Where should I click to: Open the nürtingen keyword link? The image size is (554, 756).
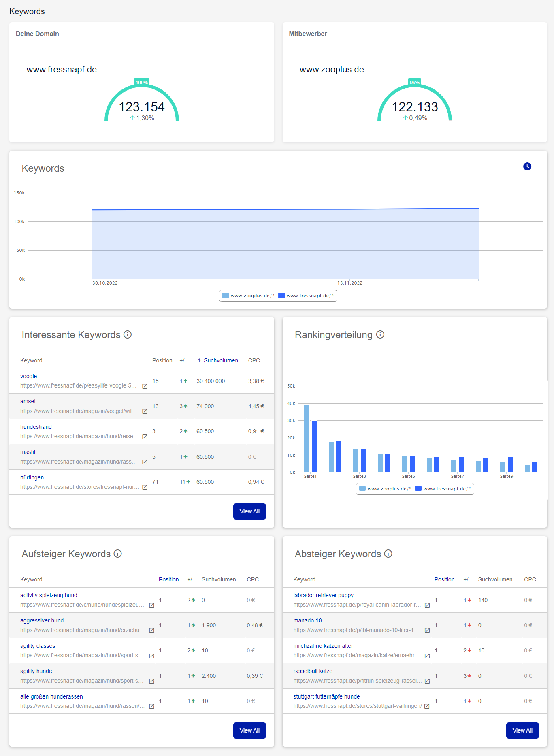(32, 477)
